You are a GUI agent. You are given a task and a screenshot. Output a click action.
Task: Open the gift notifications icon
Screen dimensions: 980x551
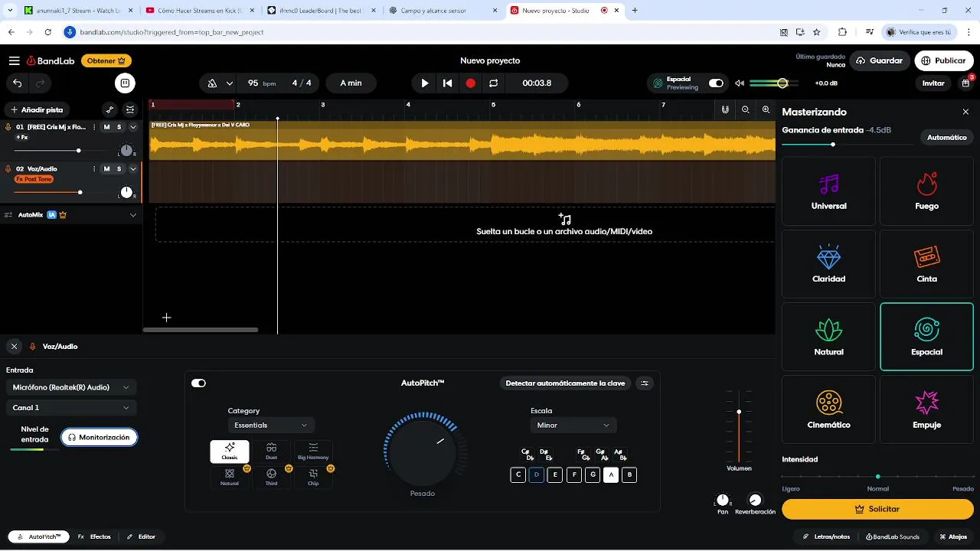(x=966, y=83)
